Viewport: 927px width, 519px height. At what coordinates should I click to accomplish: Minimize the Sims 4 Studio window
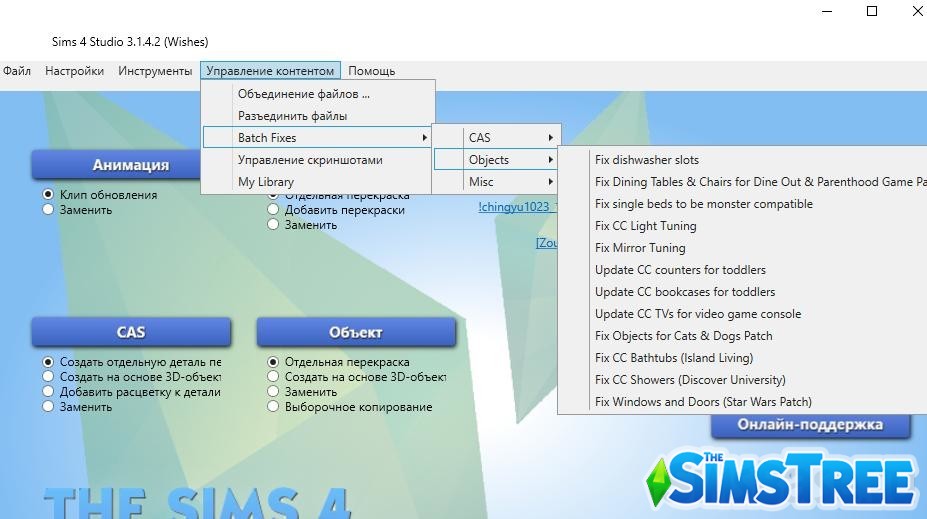coord(827,11)
